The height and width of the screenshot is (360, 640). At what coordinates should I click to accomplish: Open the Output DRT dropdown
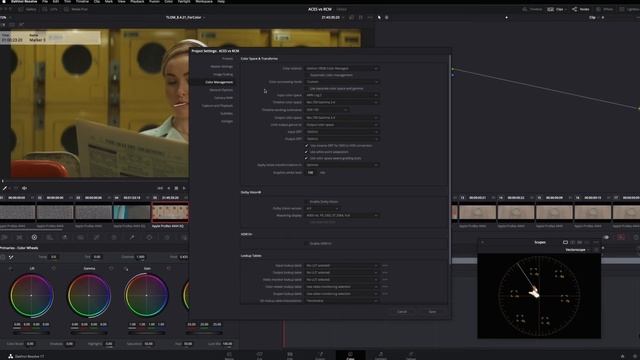tap(342, 139)
